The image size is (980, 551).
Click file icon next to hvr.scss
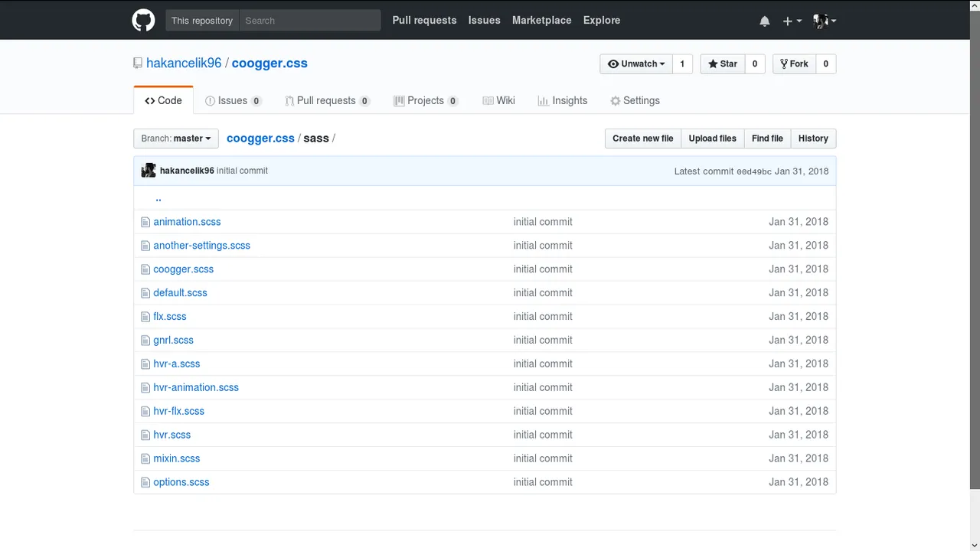click(145, 435)
